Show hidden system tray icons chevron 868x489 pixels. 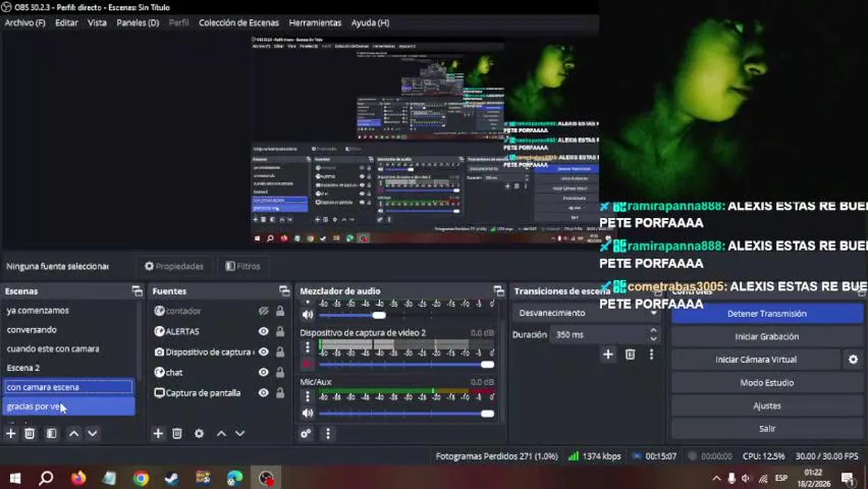pos(717,478)
